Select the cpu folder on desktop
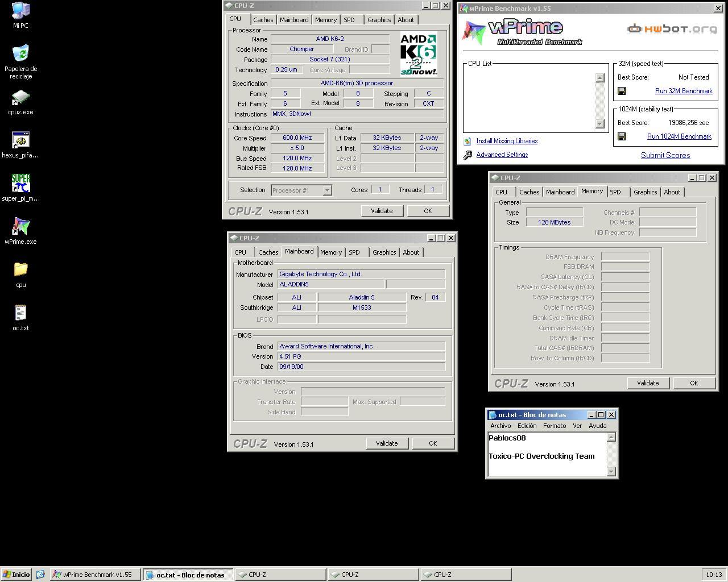728x582 pixels. [x=21, y=269]
